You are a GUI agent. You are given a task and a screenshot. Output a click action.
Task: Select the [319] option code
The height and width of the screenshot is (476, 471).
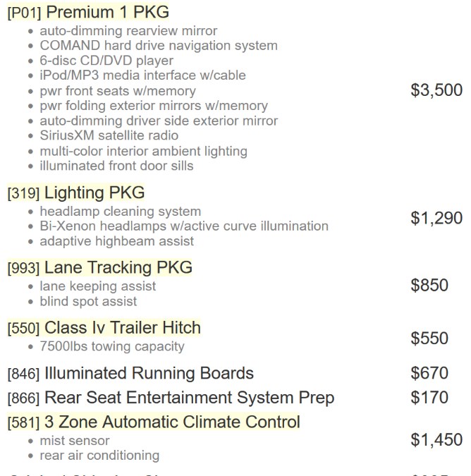[x=24, y=193]
